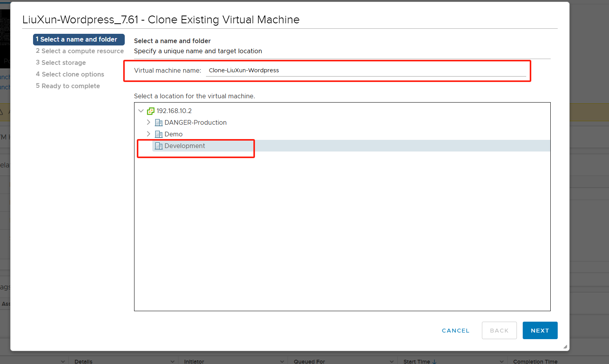Expand the DANGER-Production datacenter node
The height and width of the screenshot is (364, 609).
(148, 122)
